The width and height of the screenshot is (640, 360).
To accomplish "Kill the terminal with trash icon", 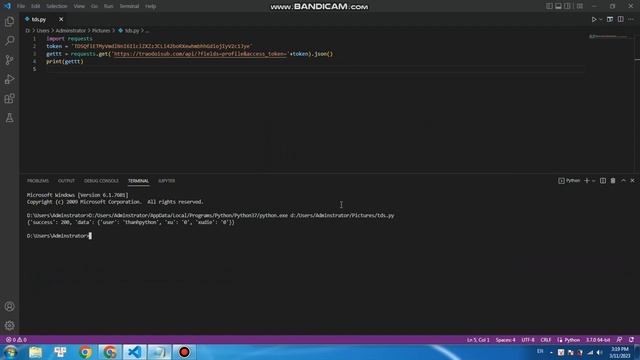I will click(x=613, y=180).
